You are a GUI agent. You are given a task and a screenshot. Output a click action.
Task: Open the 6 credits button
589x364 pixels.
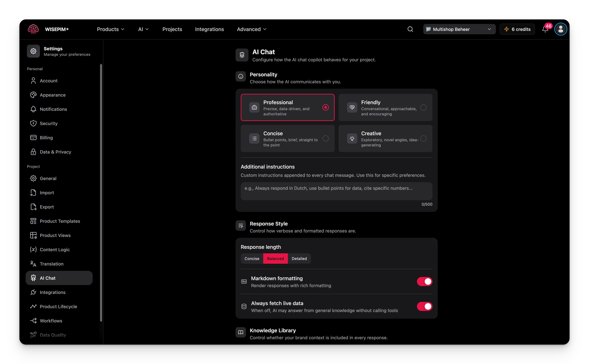coord(517,29)
